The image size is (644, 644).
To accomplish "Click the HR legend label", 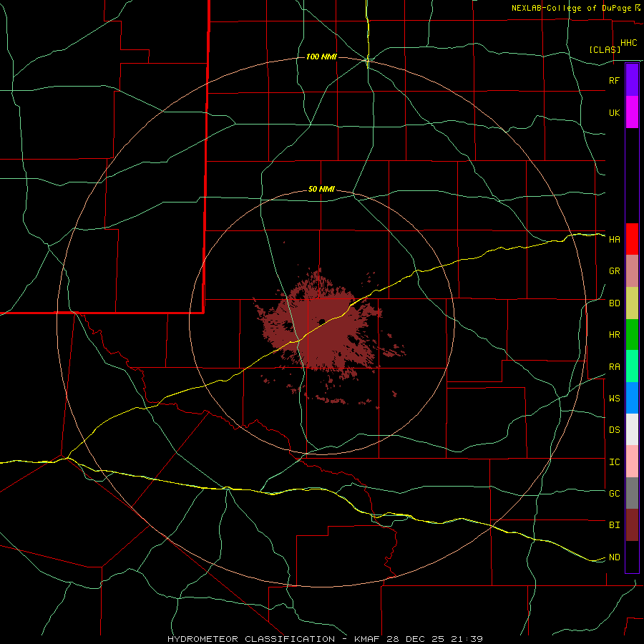I will [615, 335].
